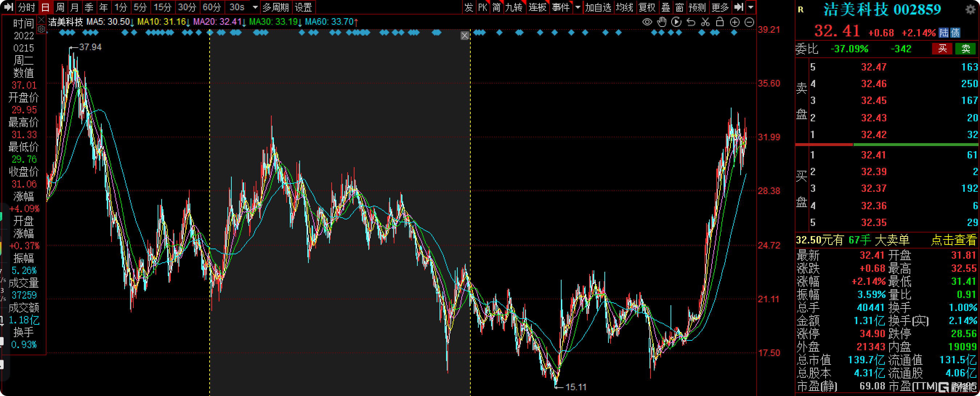Open the dropdown arrow after 事件
This screenshot has height=396, width=980.
pos(578,7)
